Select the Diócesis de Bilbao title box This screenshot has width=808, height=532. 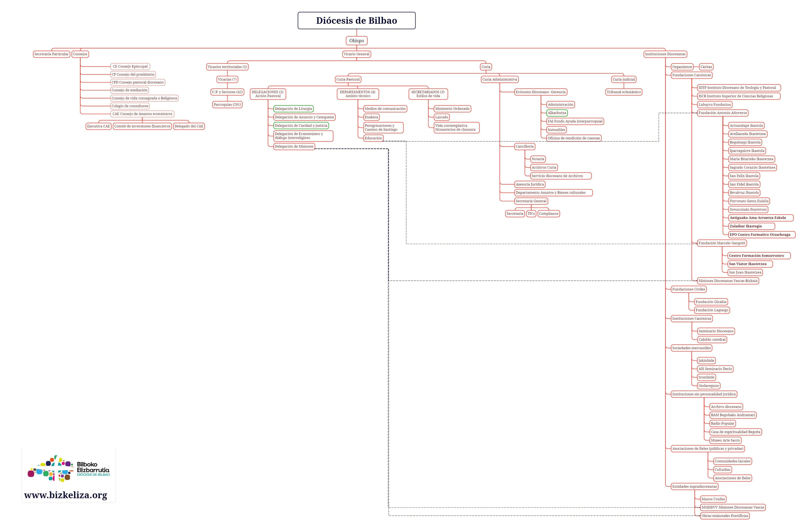point(357,21)
